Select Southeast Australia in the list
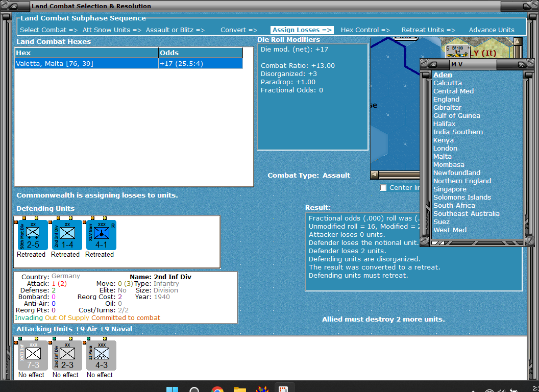The height and width of the screenshot is (392, 539). point(466,213)
